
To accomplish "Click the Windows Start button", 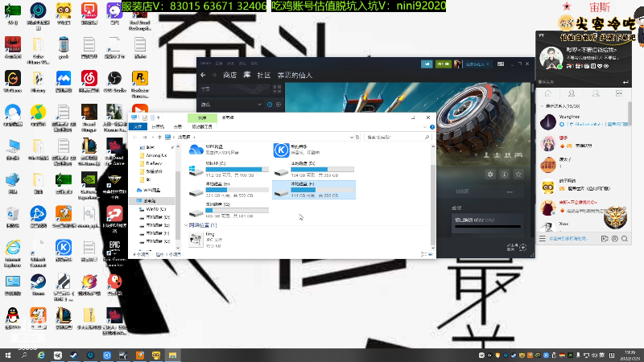I will 7,356.
